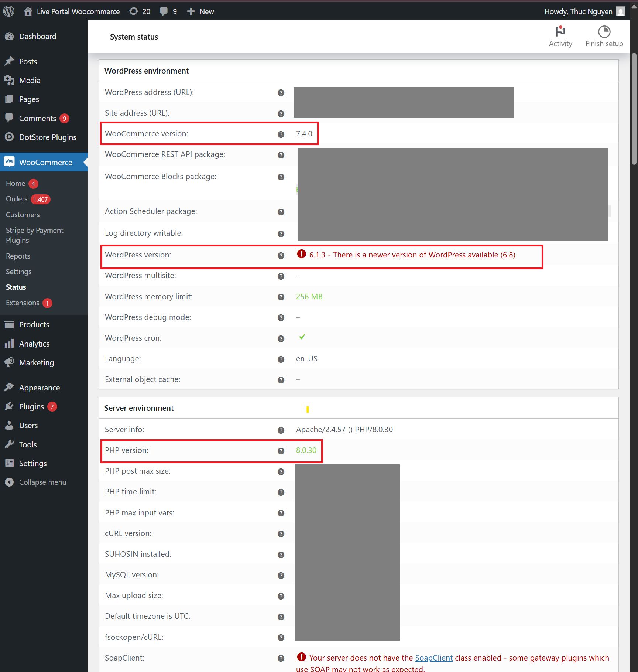Open WooCommerce Reports submenu
This screenshot has width=638, height=672.
[18, 256]
